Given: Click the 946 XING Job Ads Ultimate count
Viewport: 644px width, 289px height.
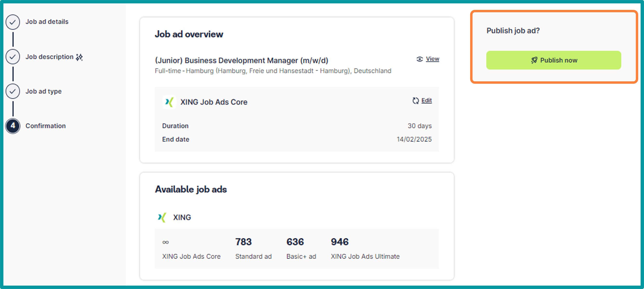Looking at the screenshot, I should 340,242.
